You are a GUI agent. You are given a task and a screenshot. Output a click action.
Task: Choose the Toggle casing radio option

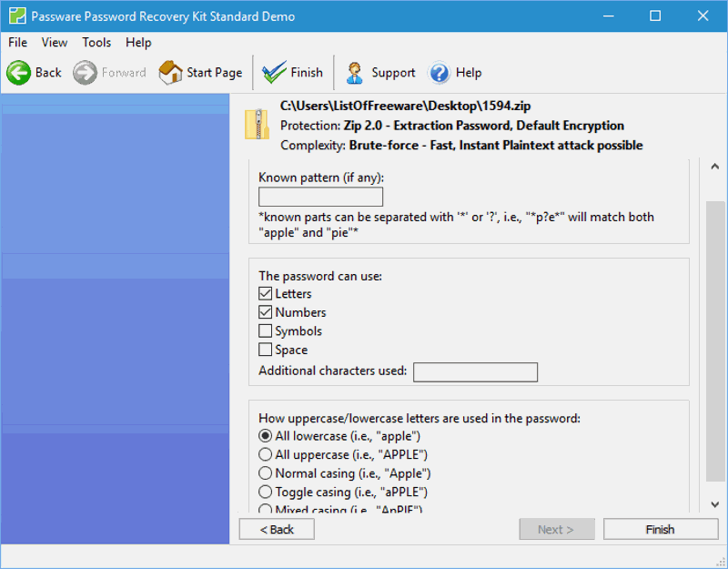(265, 492)
